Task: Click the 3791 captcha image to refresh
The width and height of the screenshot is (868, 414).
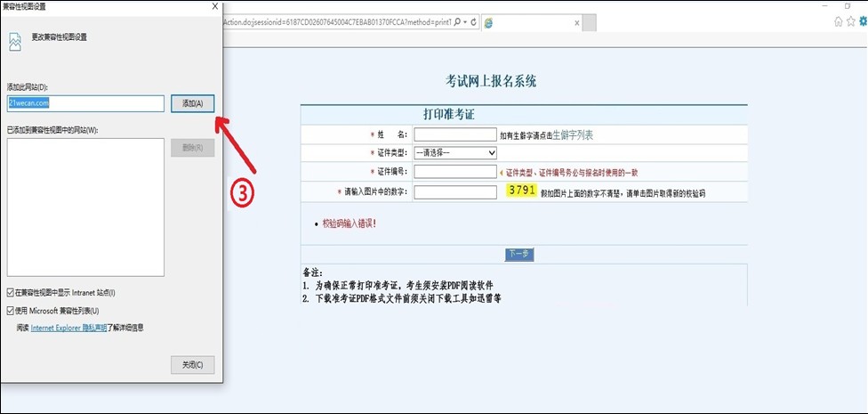Action: [522, 191]
